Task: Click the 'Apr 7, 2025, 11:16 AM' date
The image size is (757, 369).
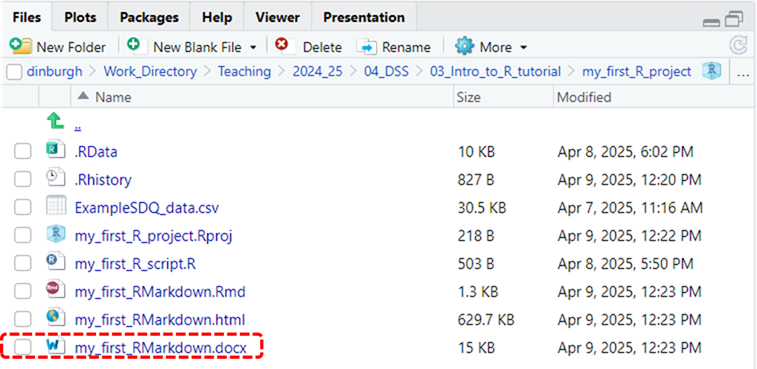Action: pyautogui.click(x=630, y=208)
